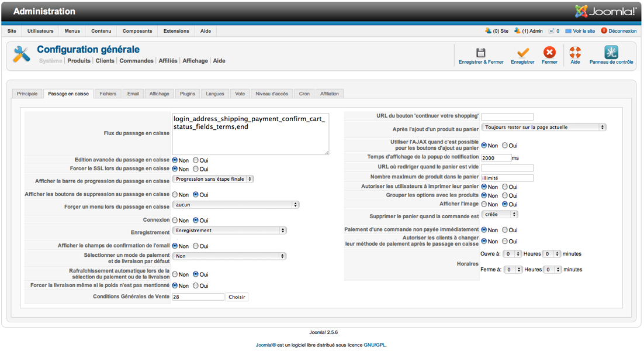Switch to the Cron tab
This screenshot has width=644, height=351.
[304, 94]
